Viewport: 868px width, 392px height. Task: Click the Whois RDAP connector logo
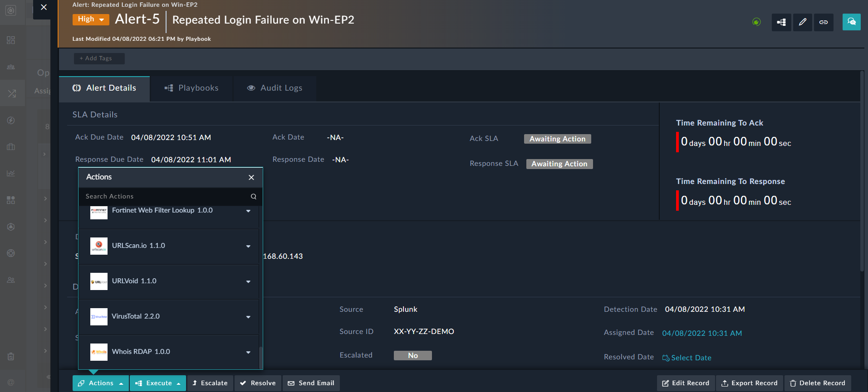click(x=99, y=352)
